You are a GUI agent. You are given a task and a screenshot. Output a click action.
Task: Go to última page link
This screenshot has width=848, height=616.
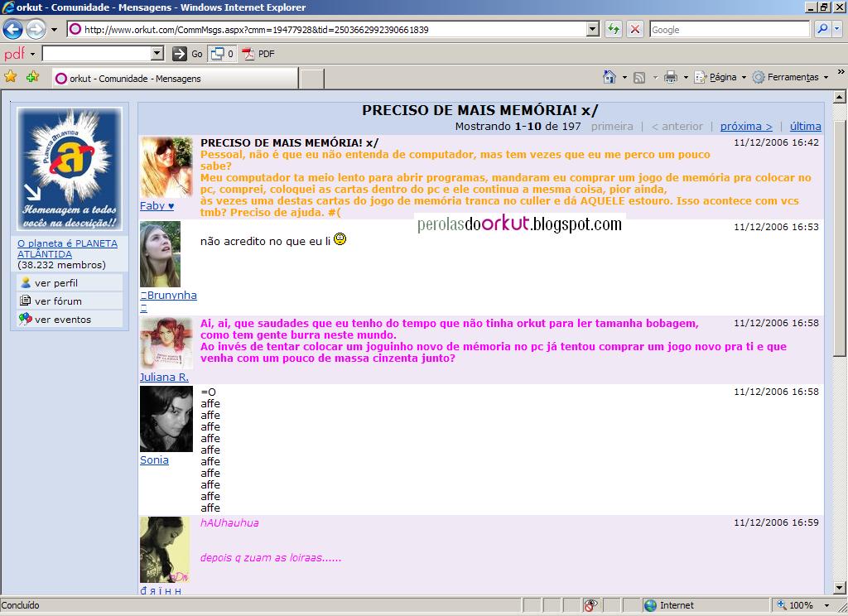point(805,126)
